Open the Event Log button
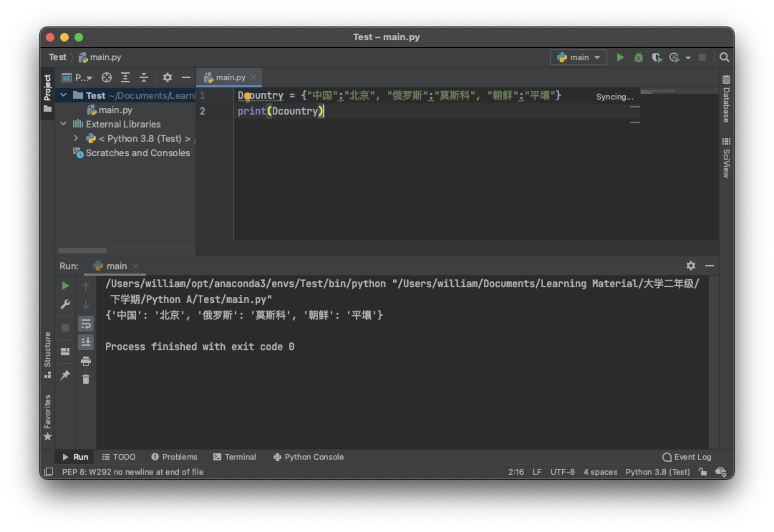774x532 pixels. point(687,457)
